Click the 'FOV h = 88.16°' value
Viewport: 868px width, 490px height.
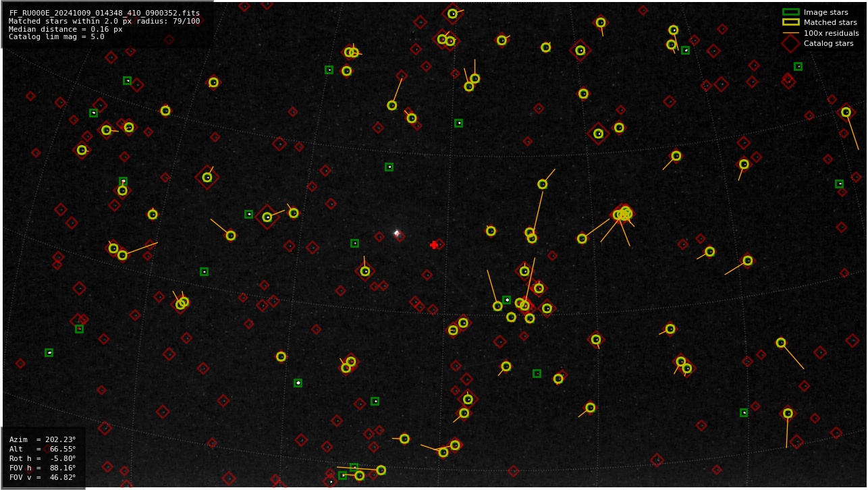pyautogui.click(x=43, y=468)
